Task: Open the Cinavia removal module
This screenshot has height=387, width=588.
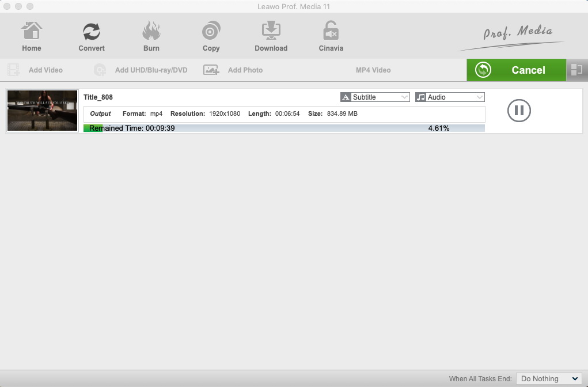Action: click(331, 36)
